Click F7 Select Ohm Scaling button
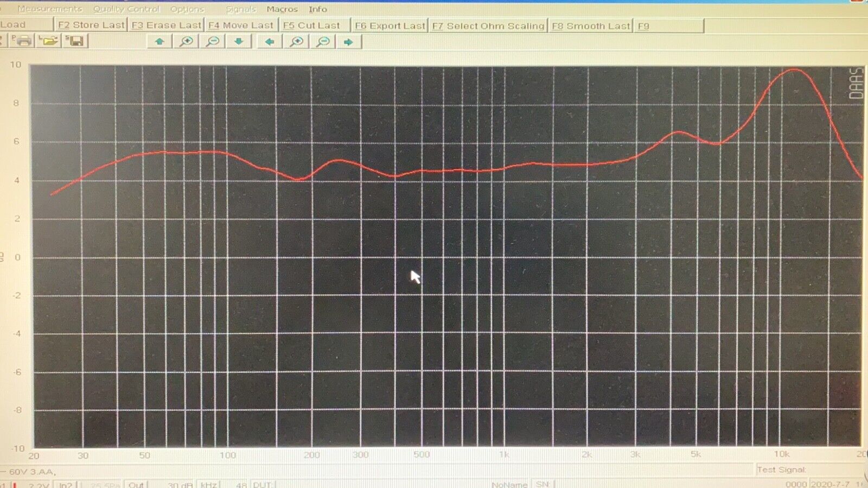The width and height of the screenshot is (868, 488). (488, 26)
